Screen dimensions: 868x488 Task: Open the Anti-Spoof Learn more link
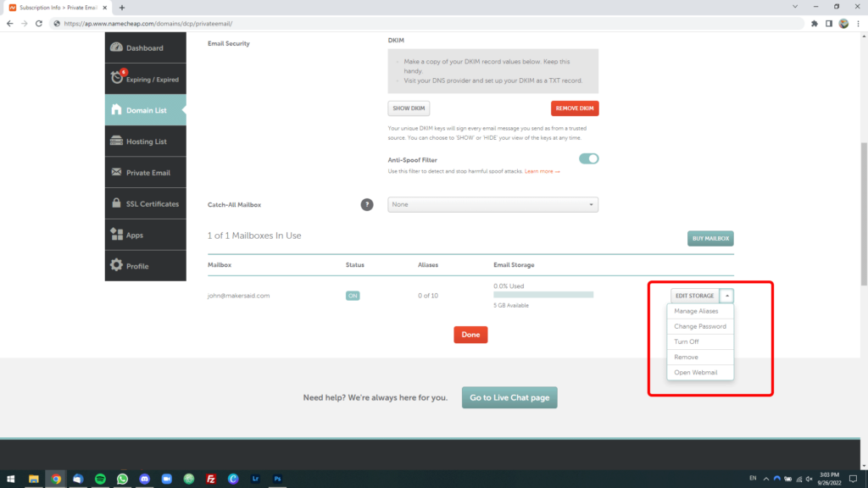[542, 171]
